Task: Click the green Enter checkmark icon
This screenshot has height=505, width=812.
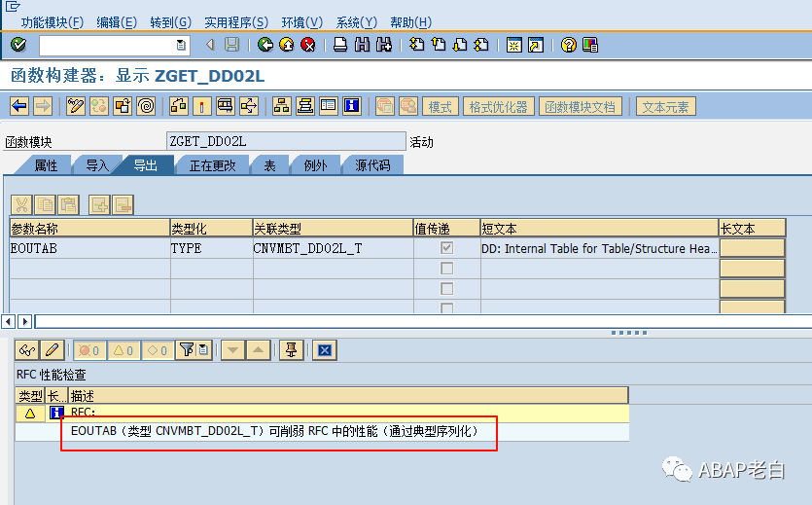Action: (18, 45)
